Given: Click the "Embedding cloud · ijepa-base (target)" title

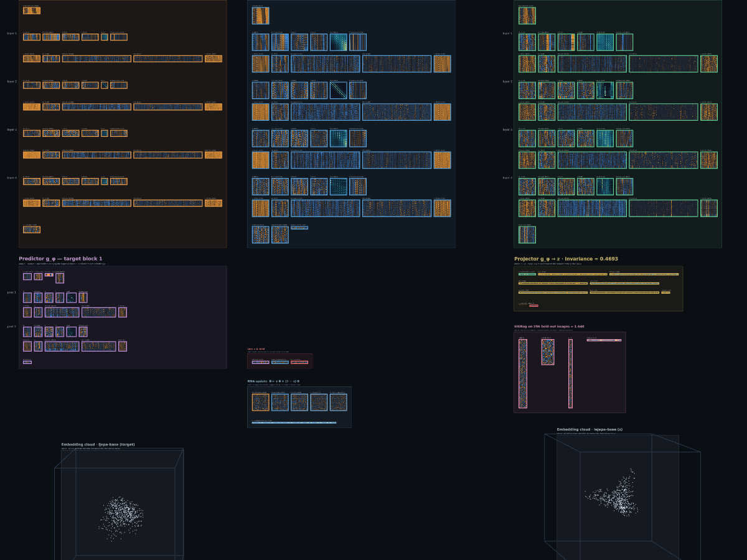Looking at the screenshot, I should click(98, 444).
